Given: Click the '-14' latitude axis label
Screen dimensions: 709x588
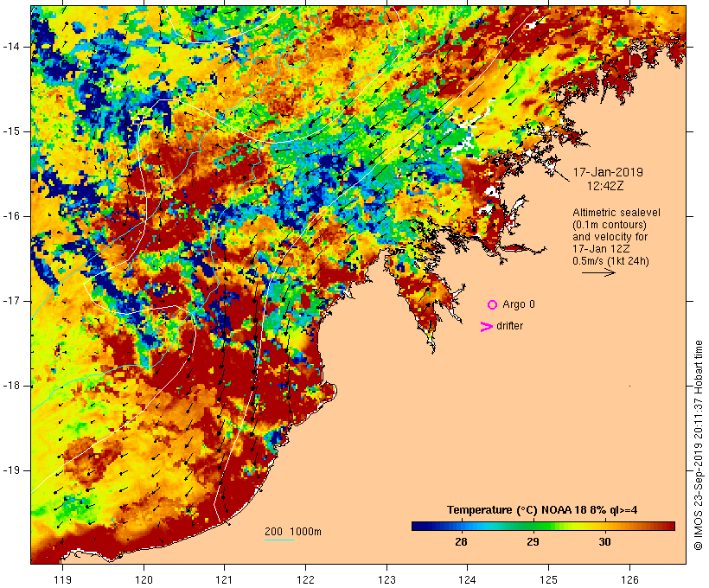Looking at the screenshot, I should 11,47.
